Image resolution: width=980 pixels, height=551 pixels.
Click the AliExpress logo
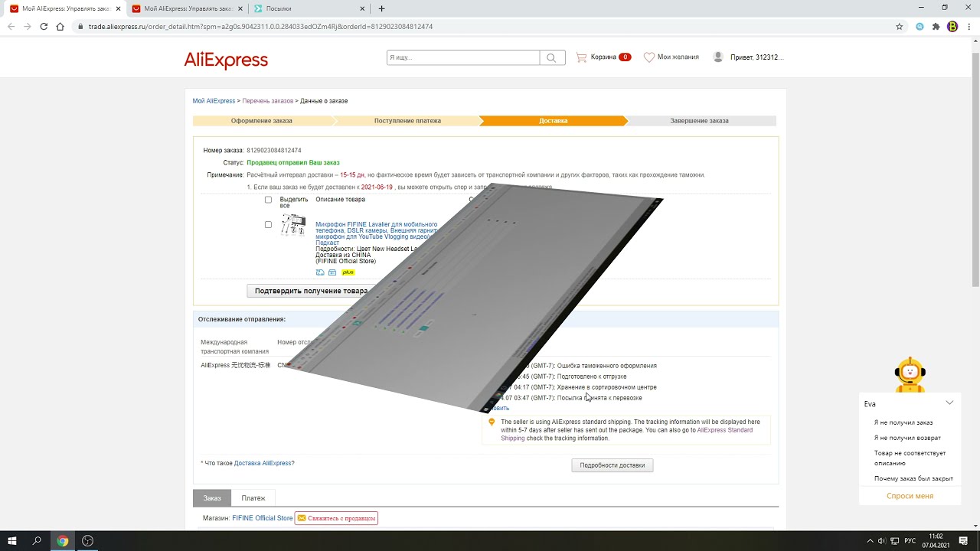point(226,60)
